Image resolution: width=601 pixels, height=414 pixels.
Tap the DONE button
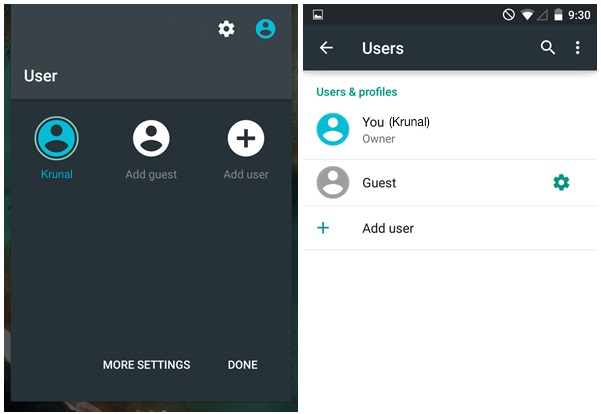[243, 365]
